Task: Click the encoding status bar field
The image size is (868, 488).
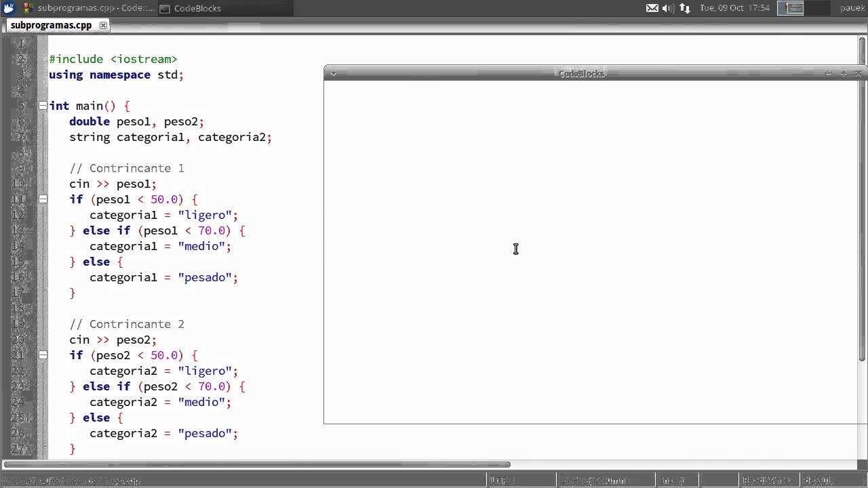Action: 521,480
